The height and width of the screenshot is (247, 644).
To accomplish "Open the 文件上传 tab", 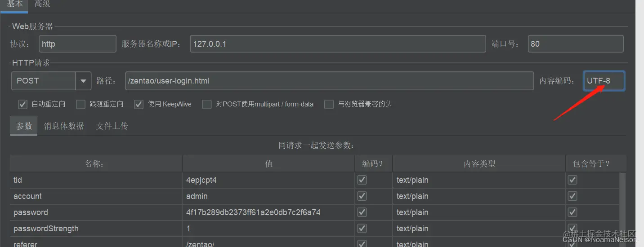I will pos(112,126).
